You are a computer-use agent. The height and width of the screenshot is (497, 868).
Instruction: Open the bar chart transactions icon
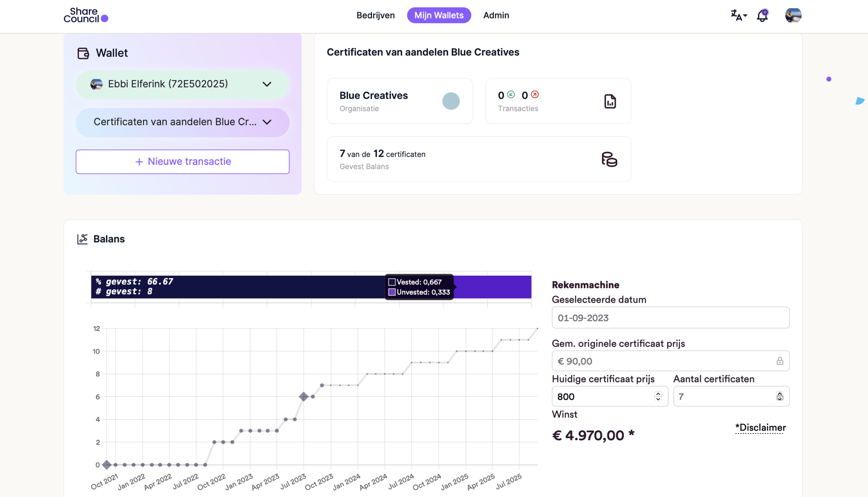click(609, 100)
